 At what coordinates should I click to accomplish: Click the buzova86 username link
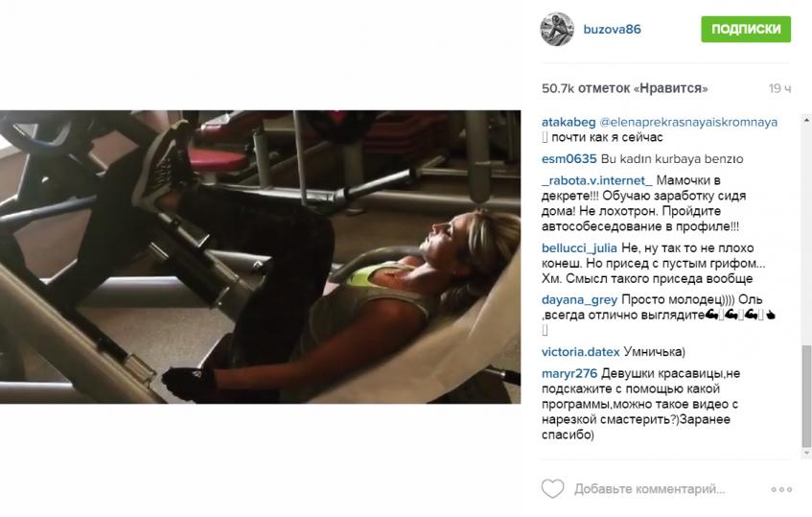point(612,29)
